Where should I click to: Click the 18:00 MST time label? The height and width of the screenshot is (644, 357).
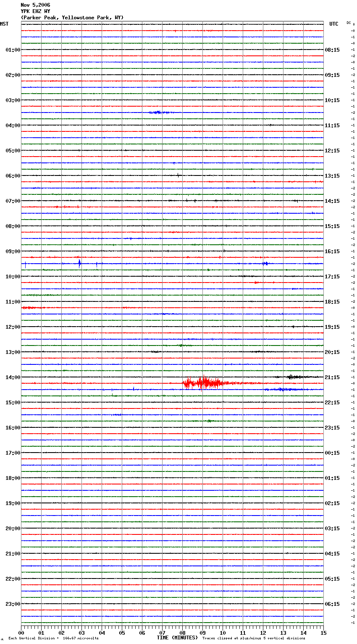[x=13, y=478]
